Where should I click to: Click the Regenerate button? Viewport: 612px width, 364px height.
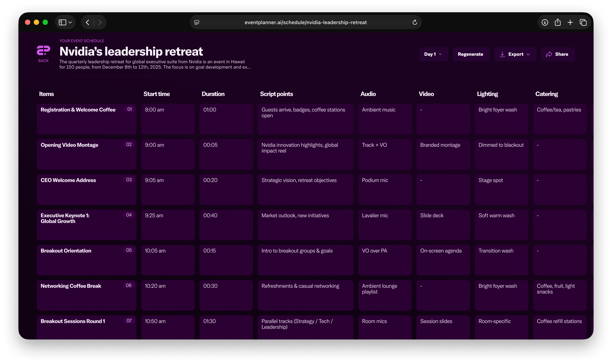(471, 54)
